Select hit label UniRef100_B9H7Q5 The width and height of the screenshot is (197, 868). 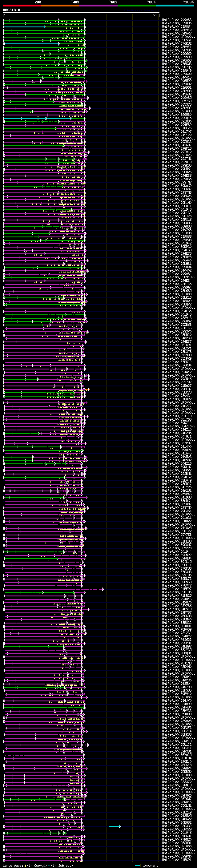pos(177,67)
